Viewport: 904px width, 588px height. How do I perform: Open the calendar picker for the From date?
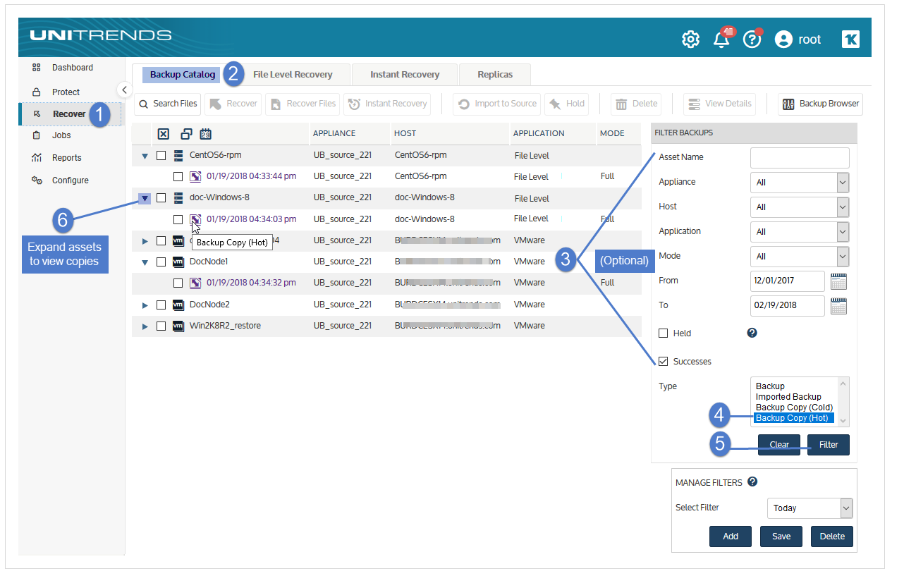tap(838, 281)
